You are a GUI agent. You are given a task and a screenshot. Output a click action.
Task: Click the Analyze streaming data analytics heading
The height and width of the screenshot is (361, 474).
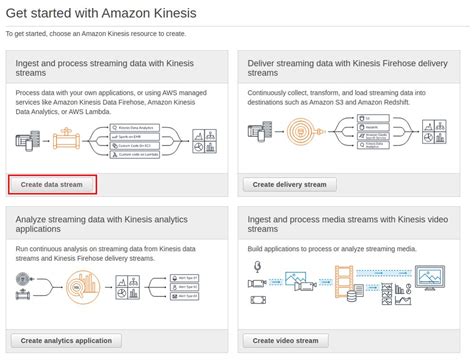(x=101, y=224)
